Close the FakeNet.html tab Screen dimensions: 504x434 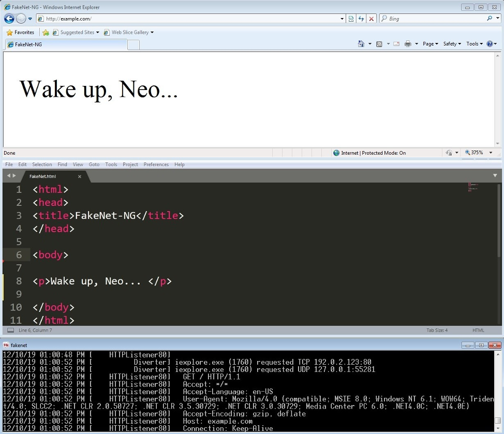click(x=79, y=176)
